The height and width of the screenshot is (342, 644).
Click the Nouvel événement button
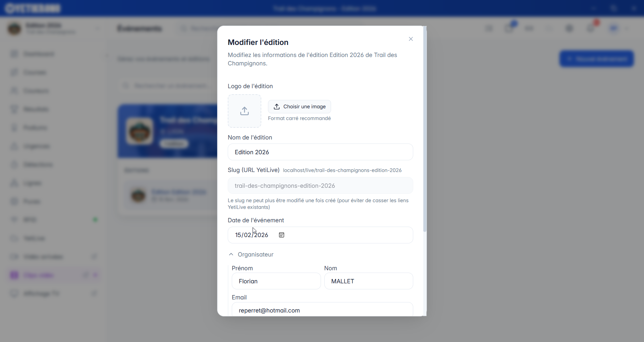click(x=596, y=59)
